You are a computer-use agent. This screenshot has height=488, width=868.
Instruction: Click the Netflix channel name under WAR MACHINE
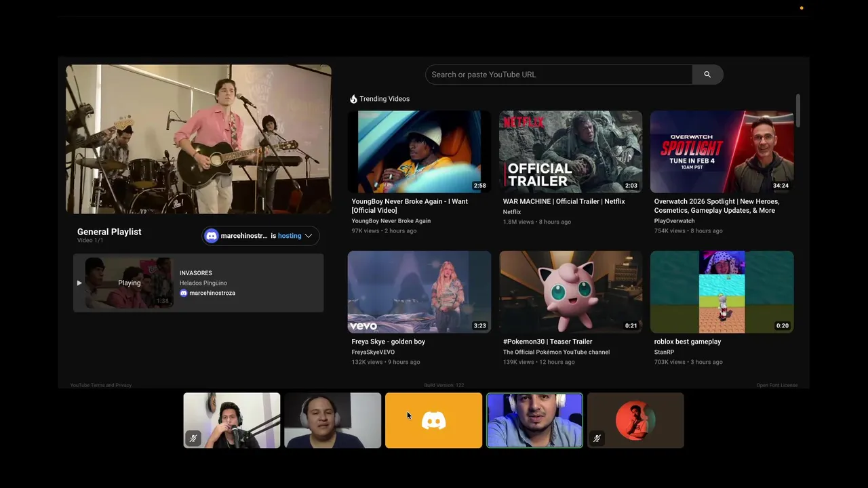pyautogui.click(x=512, y=212)
